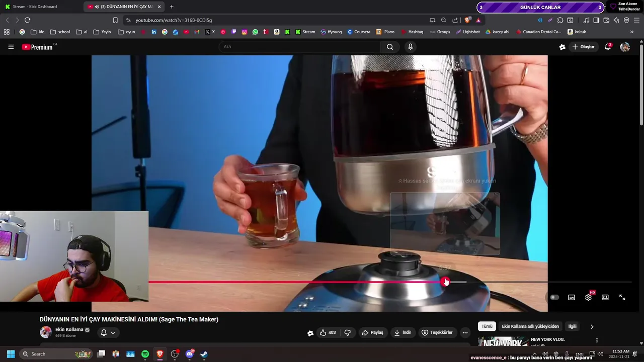The image size is (644, 362).
Task: Open Windows Start menu
Action: pyautogui.click(x=11, y=354)
